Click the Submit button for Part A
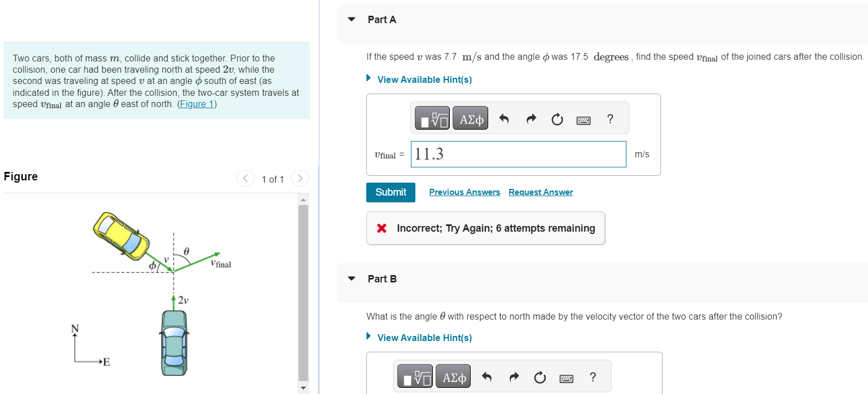This screenshot has width=868, height=394. click(391, 192)
